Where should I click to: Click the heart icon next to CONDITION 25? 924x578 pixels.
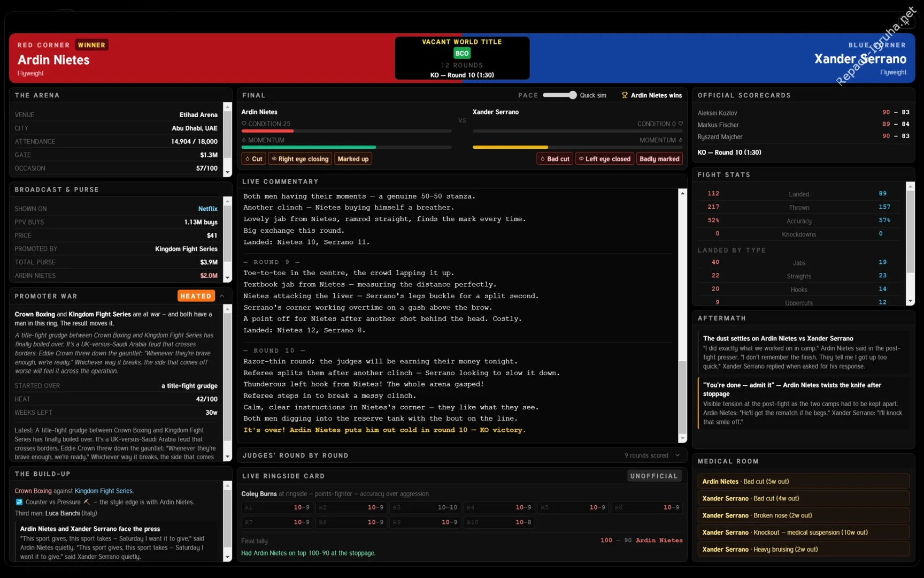(x=244, y=124)
